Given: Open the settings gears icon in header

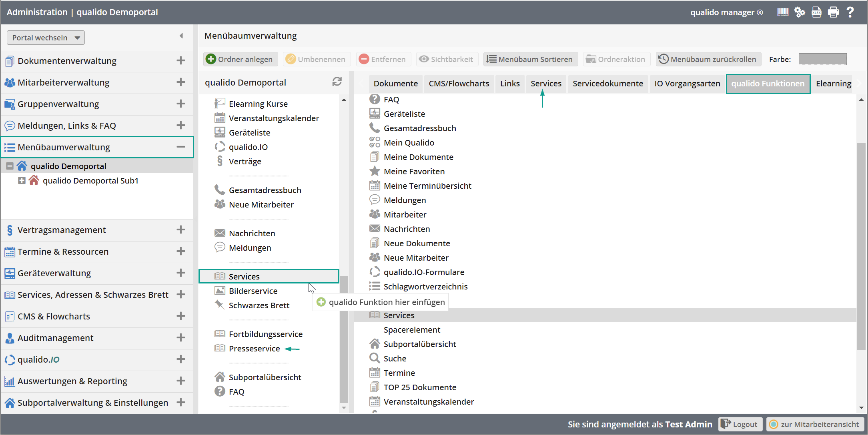Looking at the screenshot, I should (x=800, y=12).
